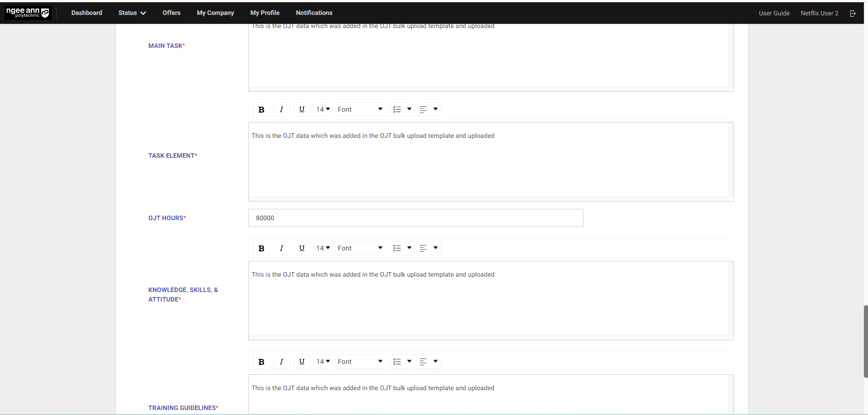Toggle underline formatting in the Knowledge Skills editor
The width and height of the screenshot is (868, 415).
tap(302, 248)
